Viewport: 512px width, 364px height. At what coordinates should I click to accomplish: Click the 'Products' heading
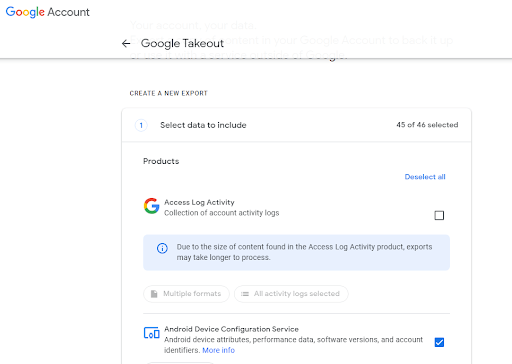click(x=161, y=161)
